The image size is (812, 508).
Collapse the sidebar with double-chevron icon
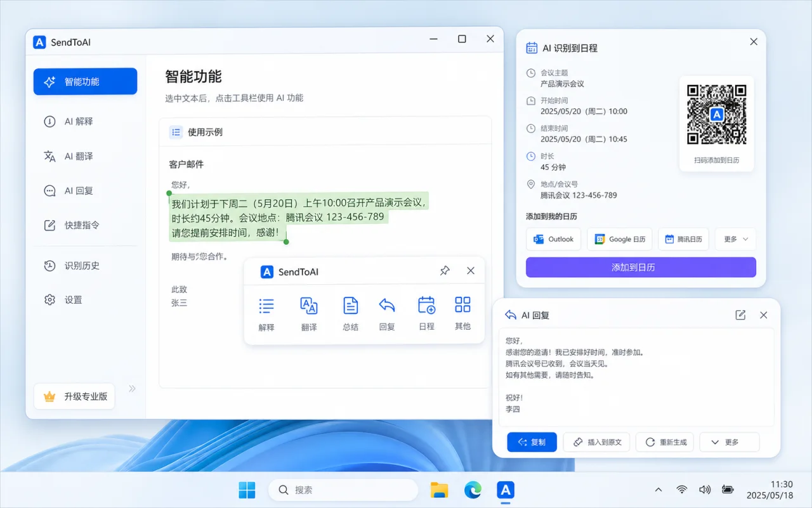coord(132,388)
